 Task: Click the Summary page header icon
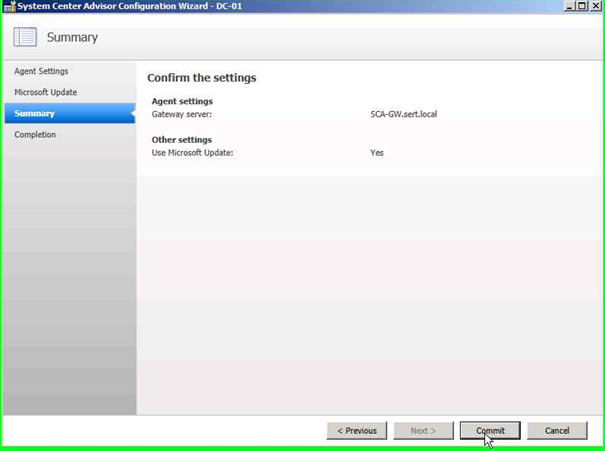(x=25, y=38)
